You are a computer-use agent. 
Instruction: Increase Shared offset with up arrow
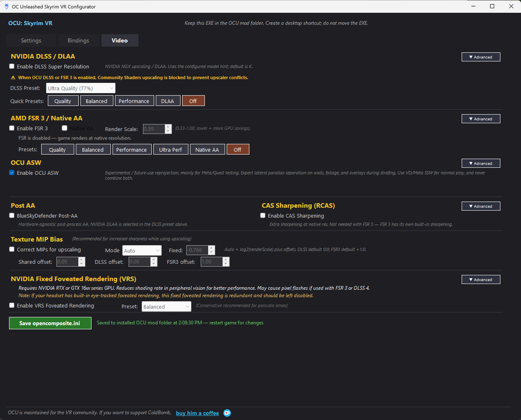click(x=82, y=259)
